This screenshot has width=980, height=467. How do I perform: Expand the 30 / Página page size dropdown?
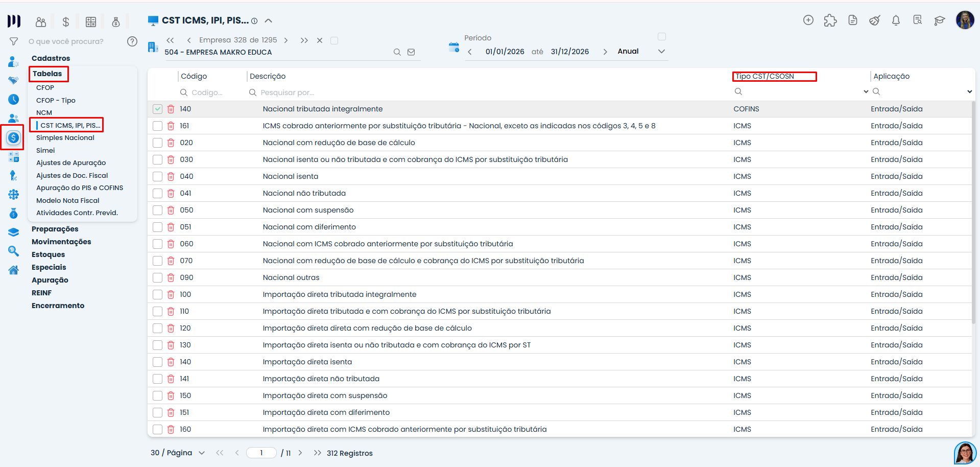pos(201,453)
